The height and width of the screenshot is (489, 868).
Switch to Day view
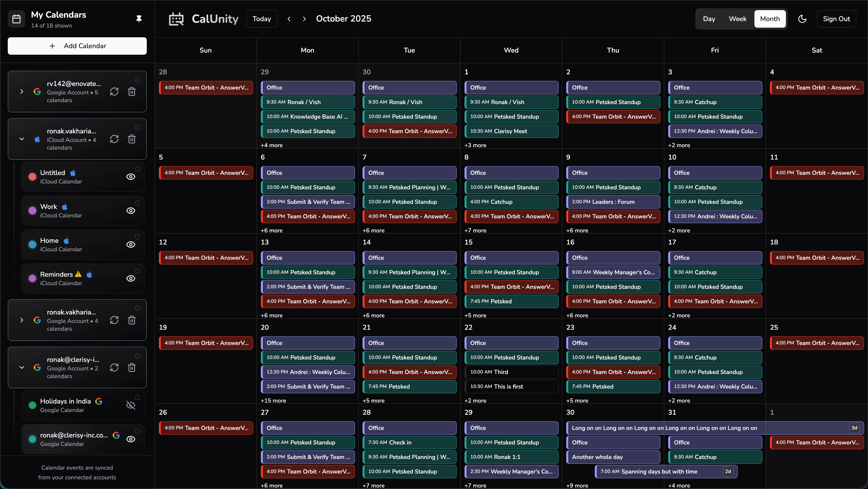[x=709, y=19]
